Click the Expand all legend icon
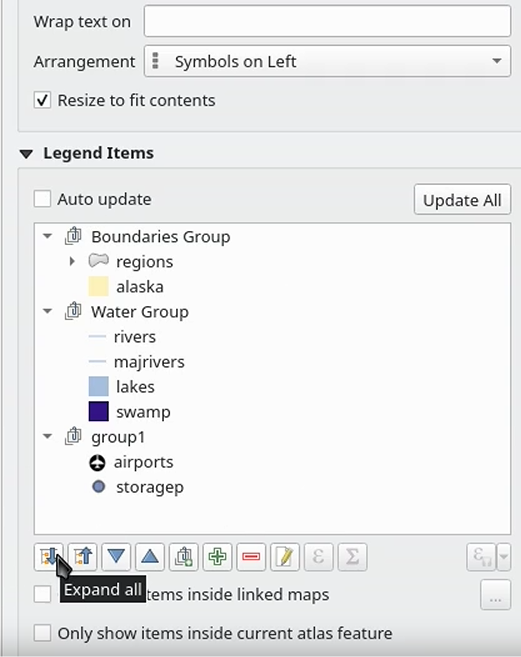Screen dimensions: 521x657 pyautogui.click(x=49, y=556)
